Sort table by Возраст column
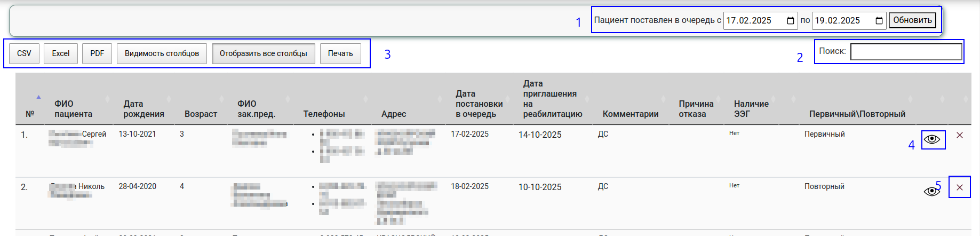The width and height of the screenshot is (980, 236). (x=201, y=114)
